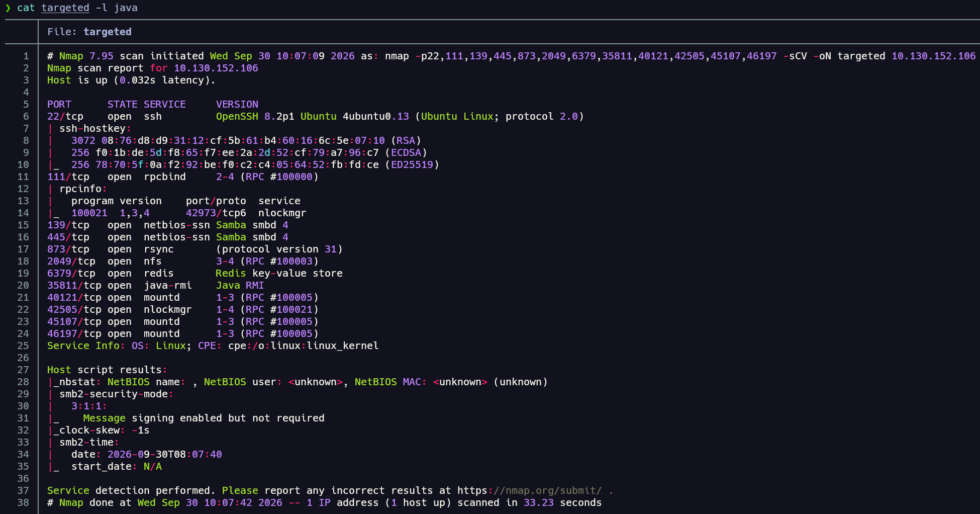Screen dimensions: 980x514
Task: Click 'OpenSSH' version text
Action: 237,116
